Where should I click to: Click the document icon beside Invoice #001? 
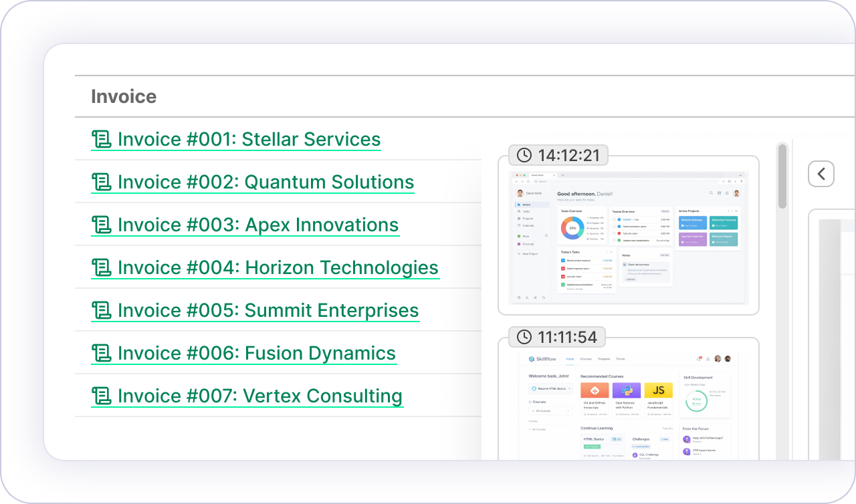tap(101, 139)
